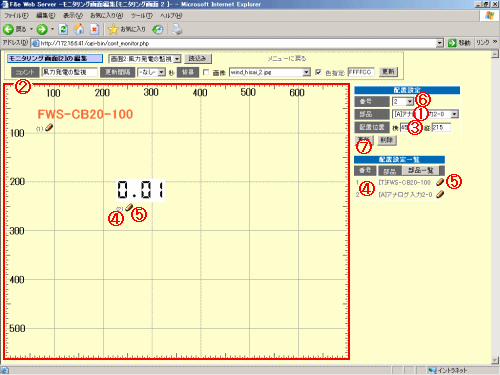Click the FWS-CB20-100 orange title on canvas
Image resolution: width=500 pixels, height=375 pixels.
tap(85, 114)
